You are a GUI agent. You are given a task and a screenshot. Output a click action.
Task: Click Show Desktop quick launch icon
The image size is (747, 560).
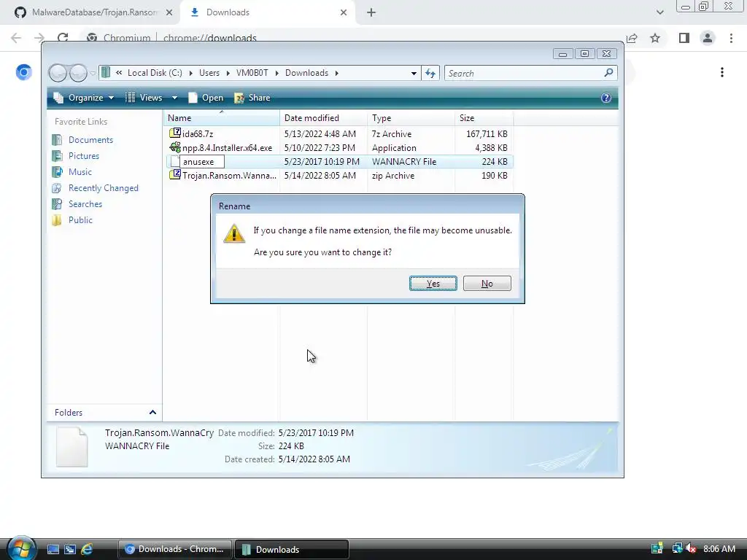[53, 549]
